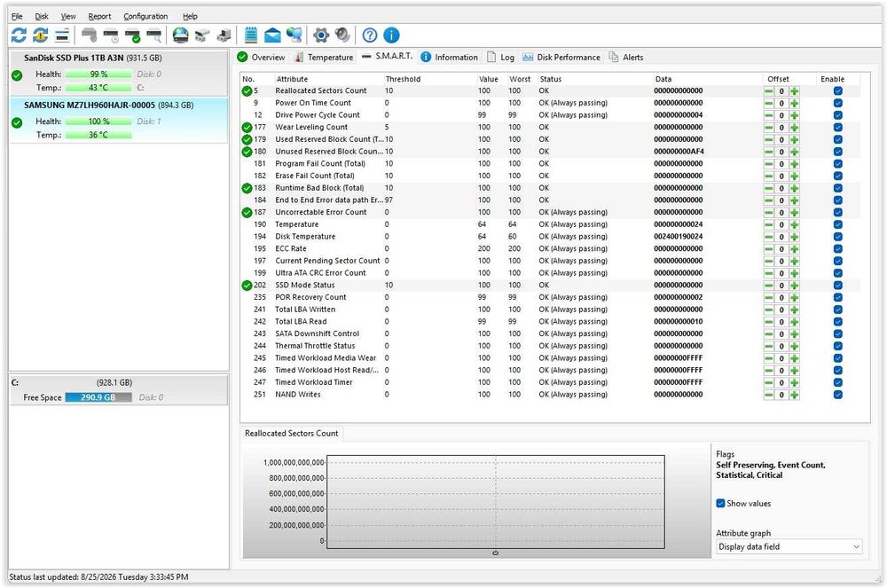This screenshot has width=887, height=588.
Task: Open the Attribute graph dropdown
Action: tap(789, 546)
